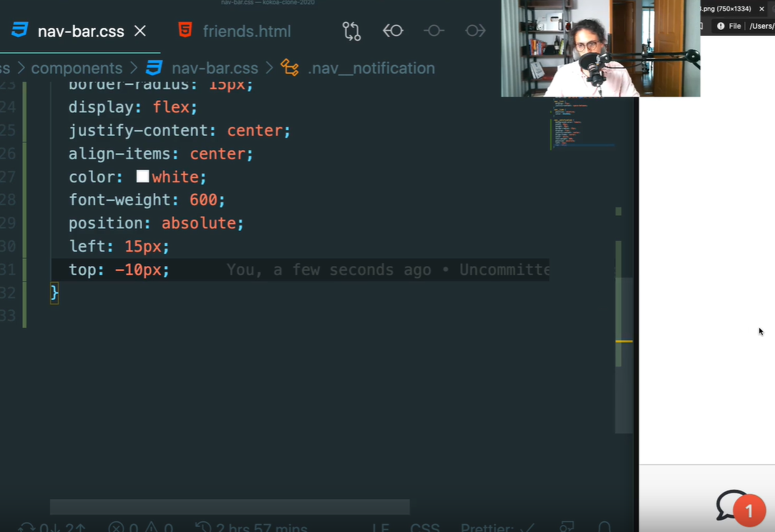The image size is (775, 532).
Task: Click the HTML5 icon on friends.html tab
Action: 185,30
